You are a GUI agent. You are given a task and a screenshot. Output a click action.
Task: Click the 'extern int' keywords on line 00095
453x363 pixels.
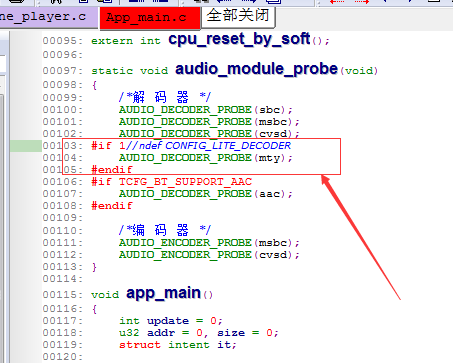tap(126, 41)
